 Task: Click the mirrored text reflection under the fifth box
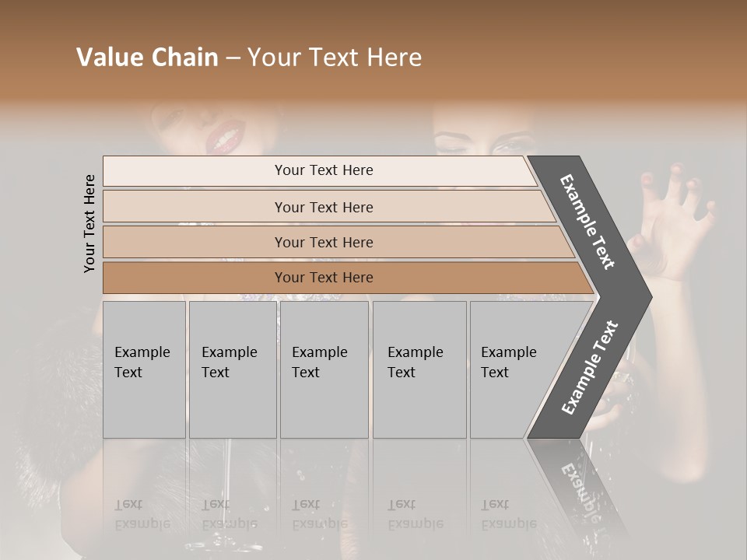509,513
